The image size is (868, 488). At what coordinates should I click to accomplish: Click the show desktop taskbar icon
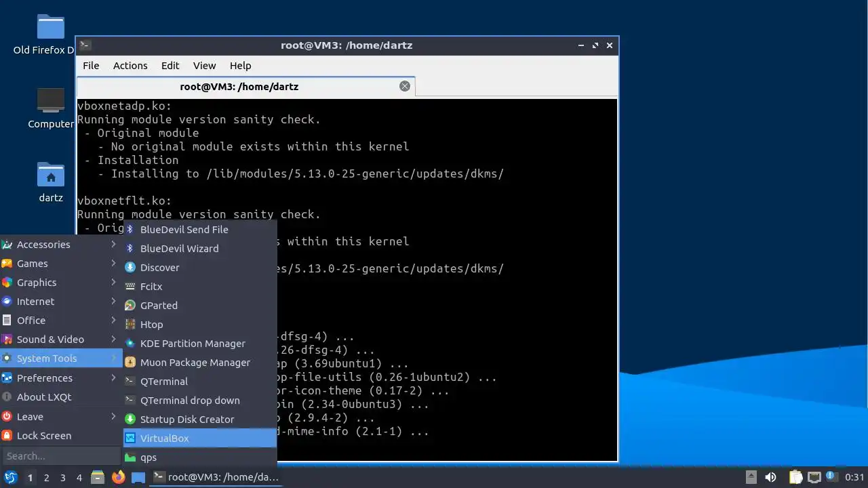(138, 477)
